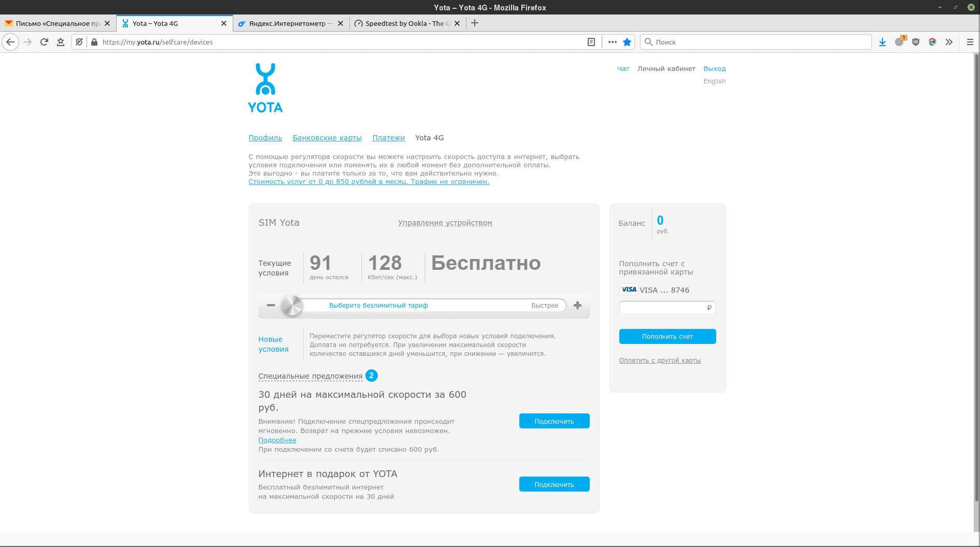Open a new browser tab
This screenshot has height=547, width=980.
[475, 23]
